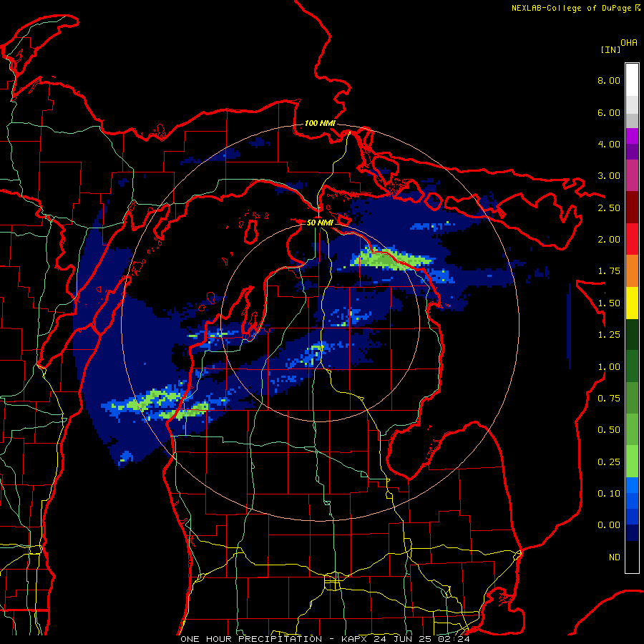Click the legend value 1.75

(609, 271)
